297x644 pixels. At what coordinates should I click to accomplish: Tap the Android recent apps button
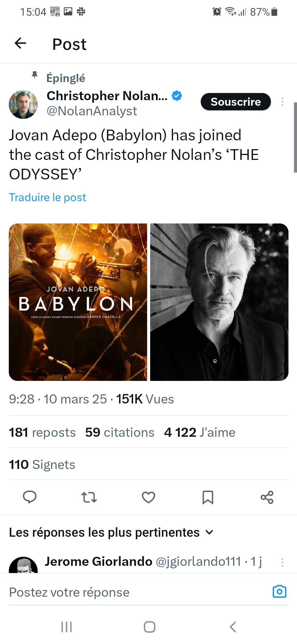[67, 627]
